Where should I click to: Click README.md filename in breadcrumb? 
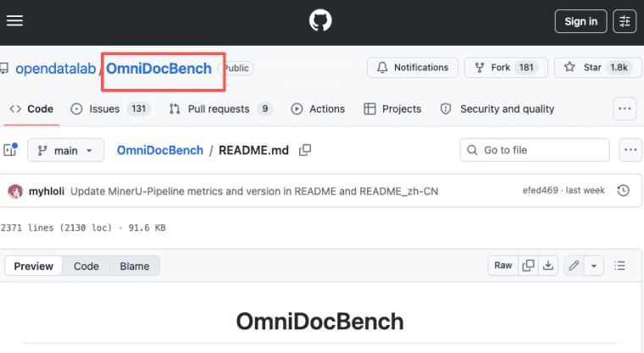point(253,150)
